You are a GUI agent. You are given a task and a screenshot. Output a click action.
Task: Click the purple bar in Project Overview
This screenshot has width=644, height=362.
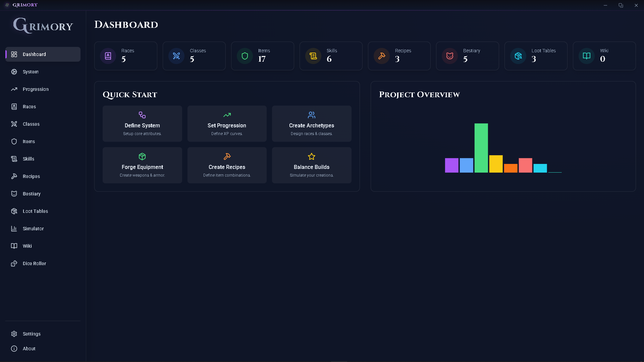coord(451,165)
